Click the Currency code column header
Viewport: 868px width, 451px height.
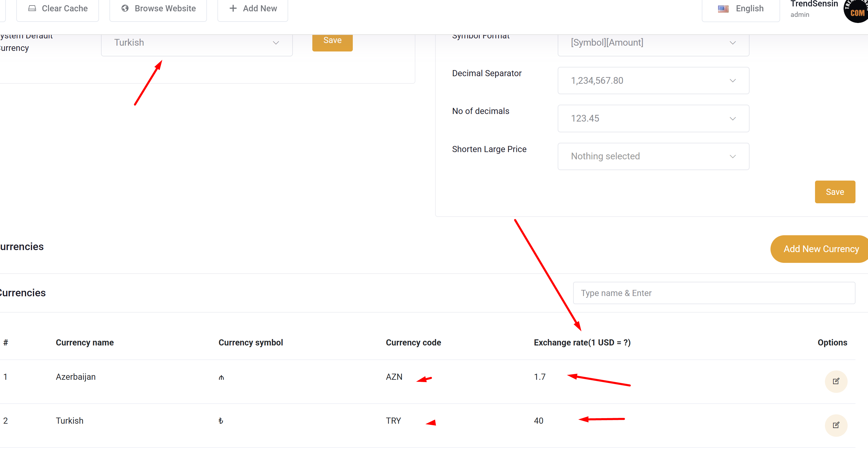click(413, 343)
